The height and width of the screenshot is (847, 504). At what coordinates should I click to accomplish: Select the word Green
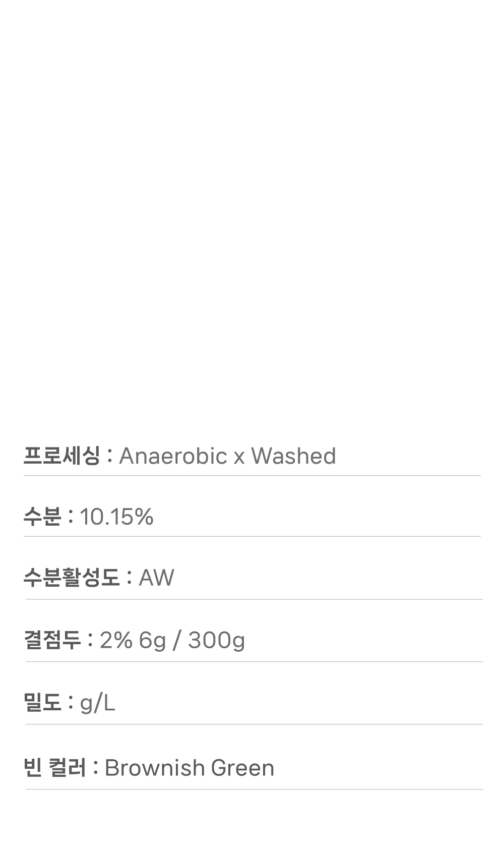tap(242, 768)
